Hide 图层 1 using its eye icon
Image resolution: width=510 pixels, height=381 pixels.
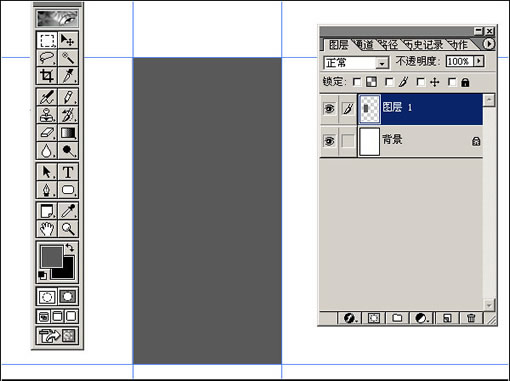coord(329,109)
